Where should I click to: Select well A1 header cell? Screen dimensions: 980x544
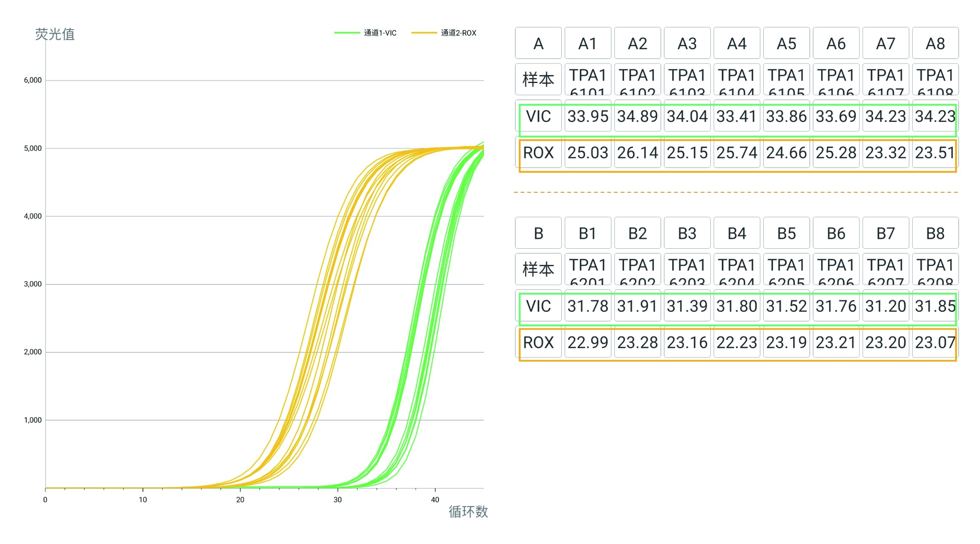click(588, 43)
